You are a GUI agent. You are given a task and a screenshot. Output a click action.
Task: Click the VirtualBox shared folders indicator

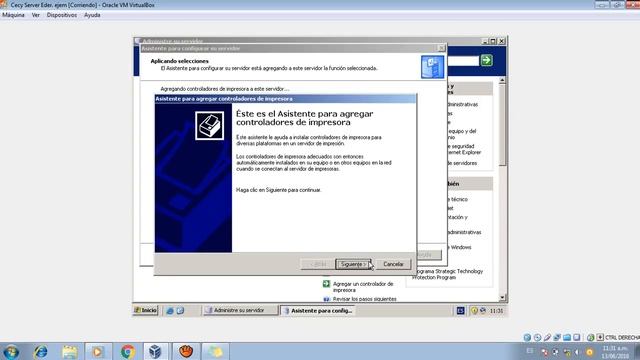[x=567, y=338]
